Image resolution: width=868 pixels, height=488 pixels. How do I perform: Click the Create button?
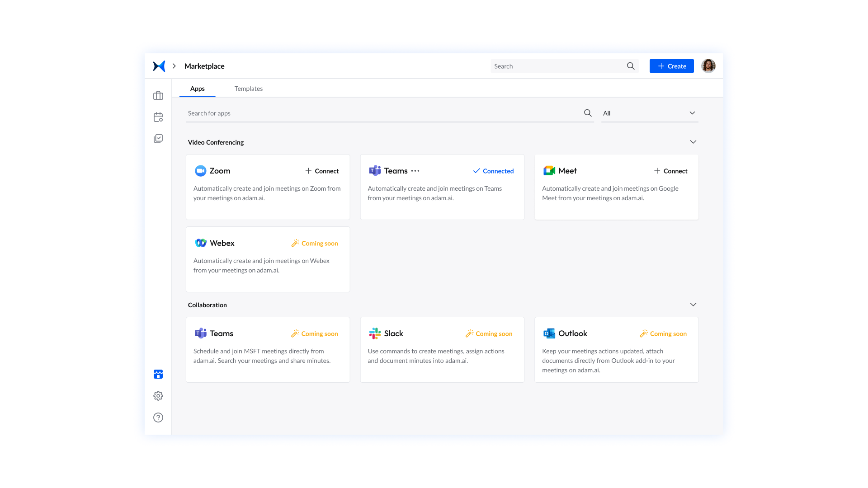pos(671,66)
